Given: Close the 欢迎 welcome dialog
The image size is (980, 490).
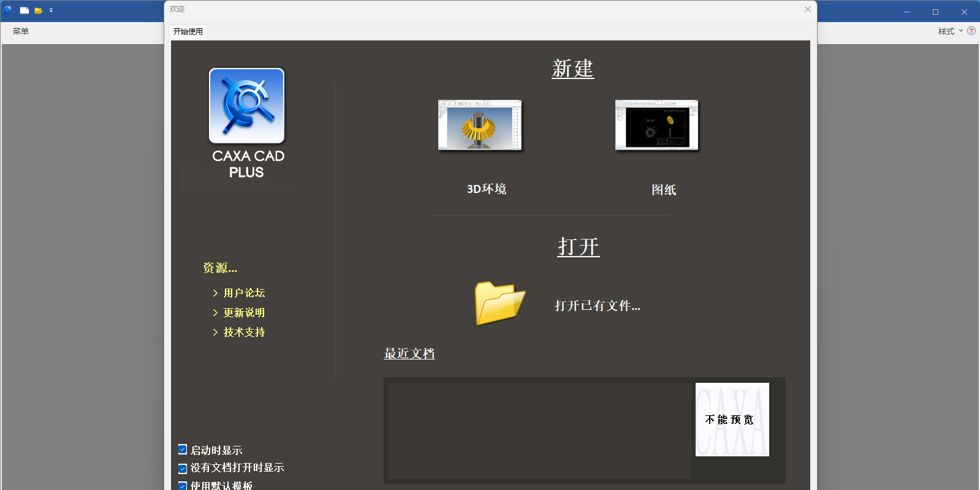Looking at the screenshot, I should [807, 9].
